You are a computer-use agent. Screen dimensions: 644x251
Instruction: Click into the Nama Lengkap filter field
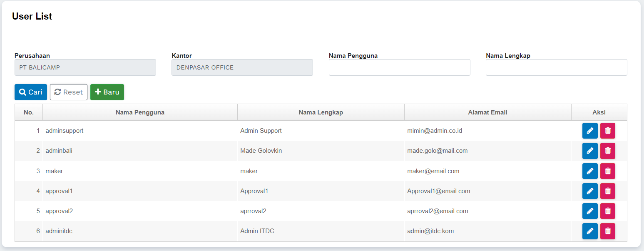pos(556,67)
